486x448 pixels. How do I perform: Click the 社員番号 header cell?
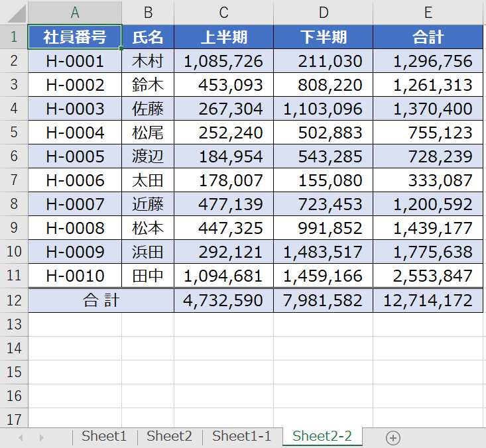click(75, 36)
